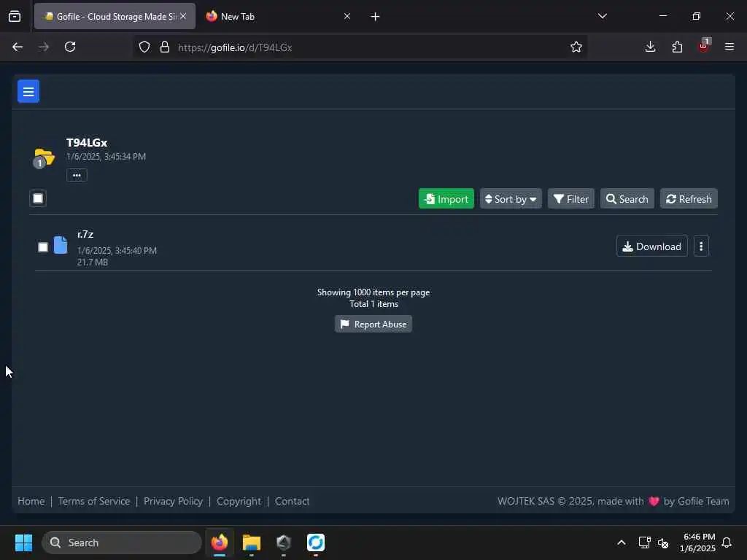Bookmark this page with the star
Screen dimensions: 747x560
576,47
